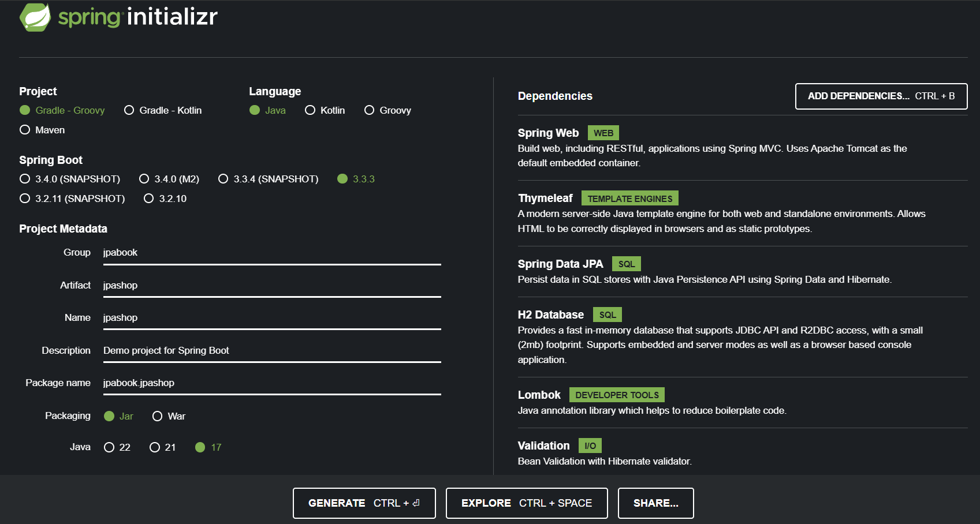The height and width of the screenshot is (524, 980).
Task: Select Spring Boot version 3.2.10
Action: click(x=165, y=199)
